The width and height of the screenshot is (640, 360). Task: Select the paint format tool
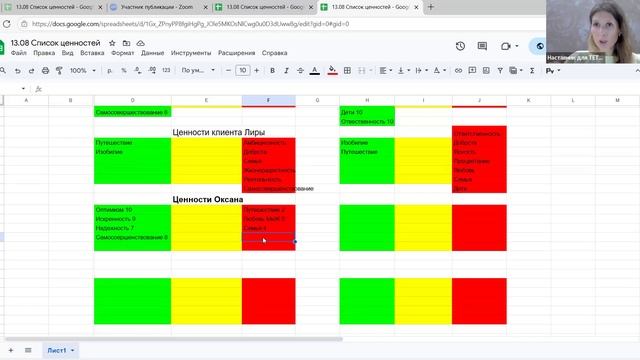(59, 71)
